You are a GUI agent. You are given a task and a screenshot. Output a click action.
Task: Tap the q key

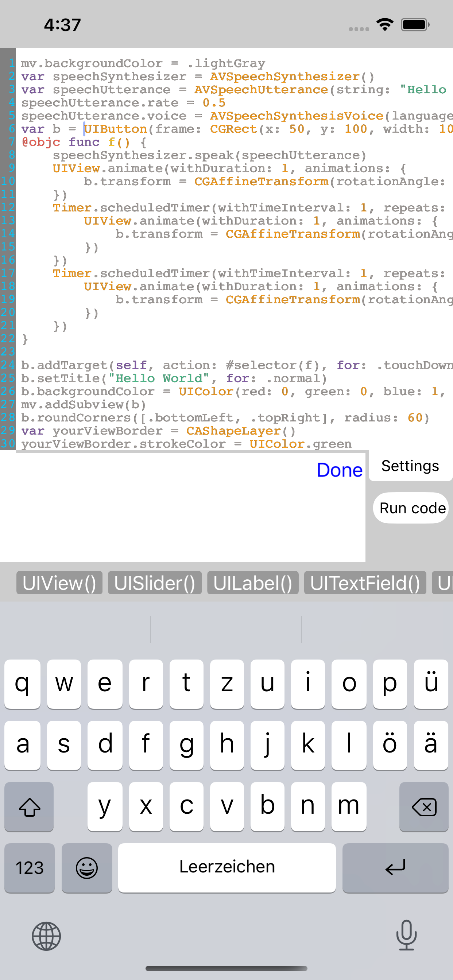tap(23, 684)
